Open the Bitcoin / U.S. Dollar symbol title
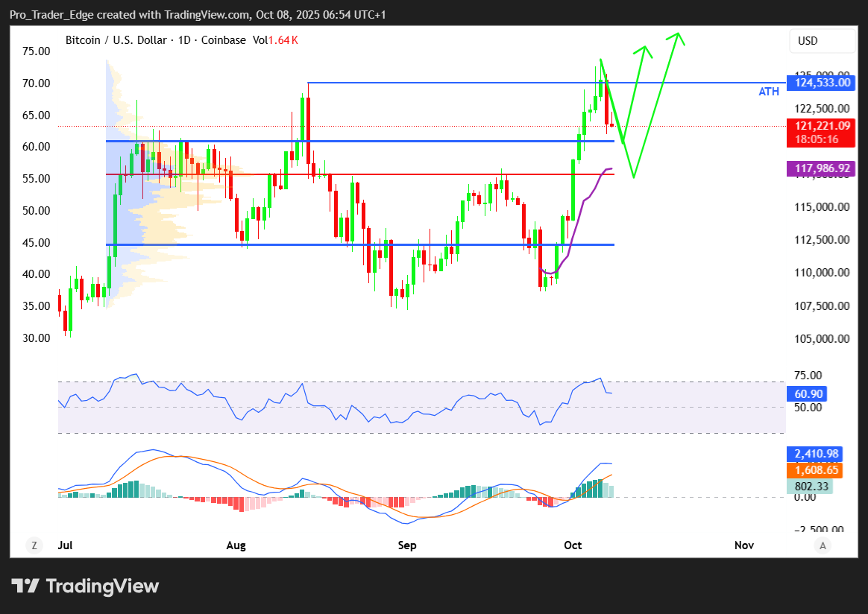Image resolution: width=868 pixels, height=614 pixels. pyautogui.click(x=117, y=40)
